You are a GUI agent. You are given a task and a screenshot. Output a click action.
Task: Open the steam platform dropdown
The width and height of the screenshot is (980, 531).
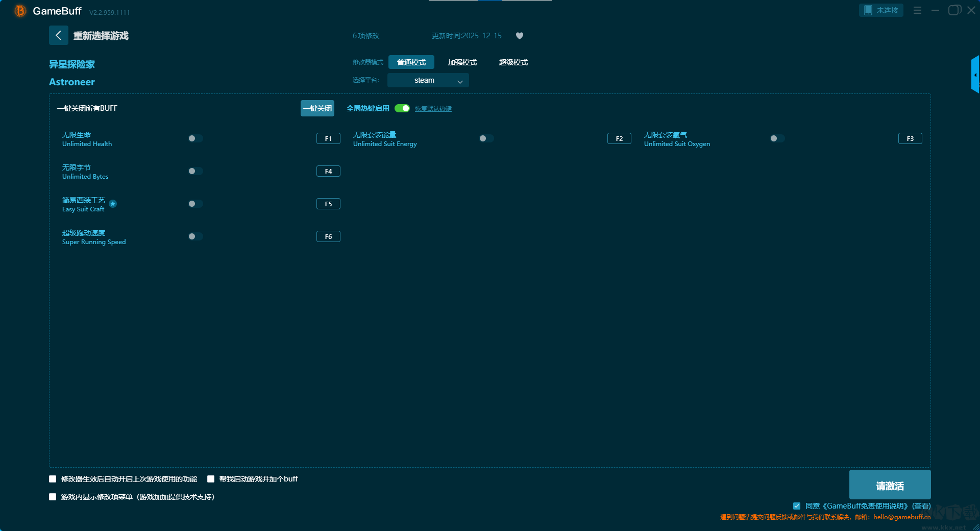click(x=428, y=80)
